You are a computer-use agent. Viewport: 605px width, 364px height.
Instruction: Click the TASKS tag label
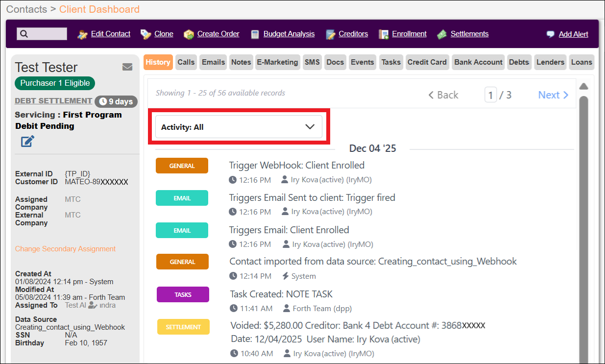(x=183, y=294)
